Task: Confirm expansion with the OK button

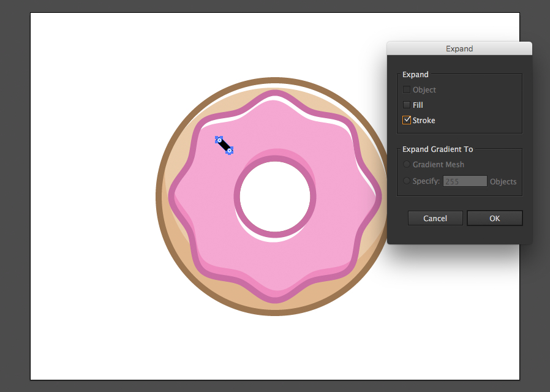Action: 495,219
